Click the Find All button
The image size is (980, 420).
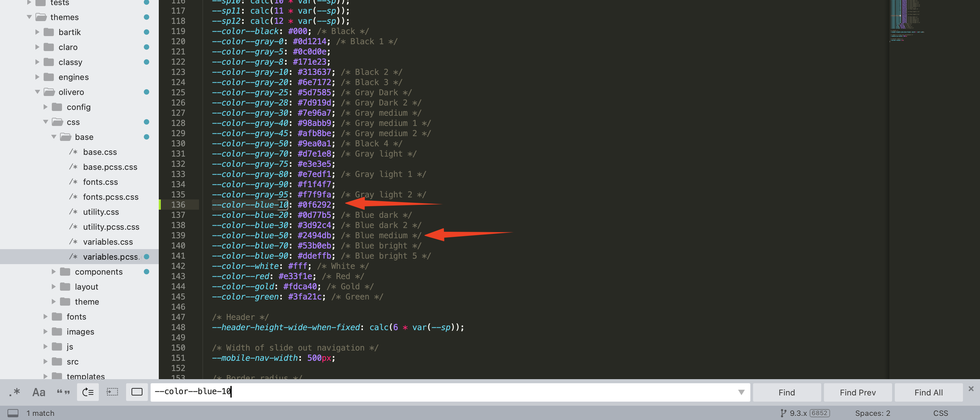928,392
